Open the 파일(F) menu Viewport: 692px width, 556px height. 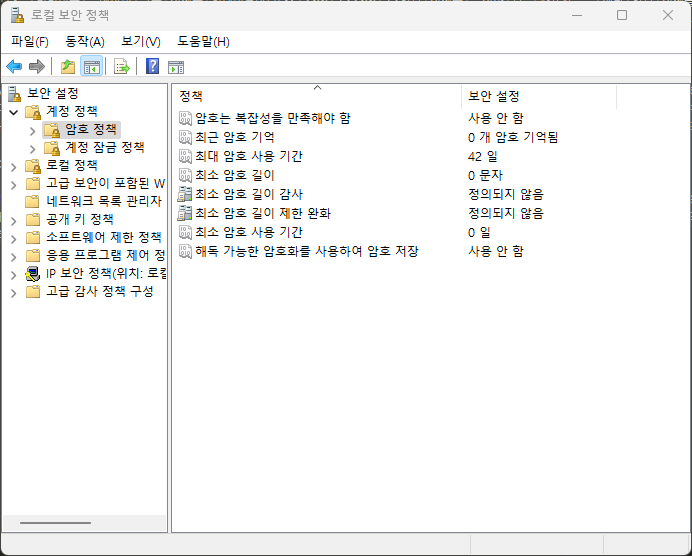point(30,42)
